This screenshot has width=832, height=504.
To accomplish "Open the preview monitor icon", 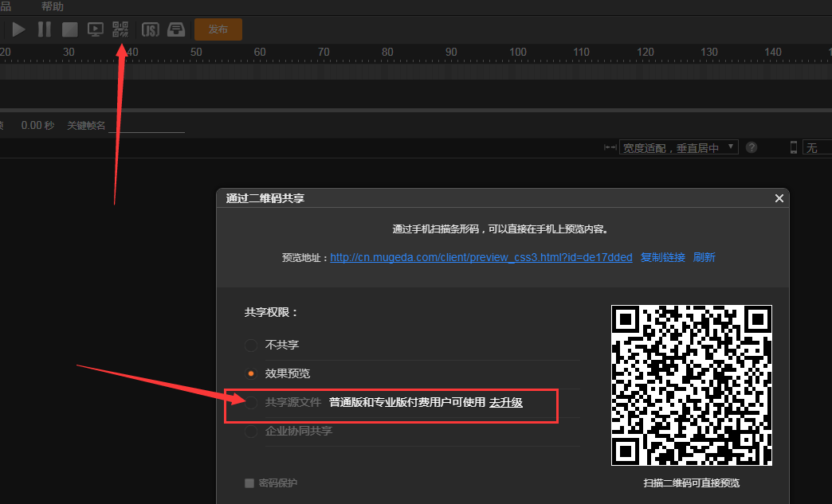I will 96,29.
